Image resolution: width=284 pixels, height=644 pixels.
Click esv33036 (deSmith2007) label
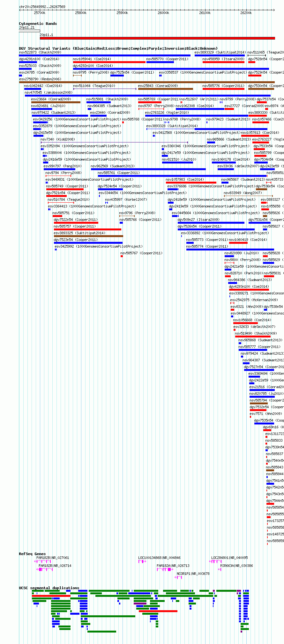coord(238,166)
